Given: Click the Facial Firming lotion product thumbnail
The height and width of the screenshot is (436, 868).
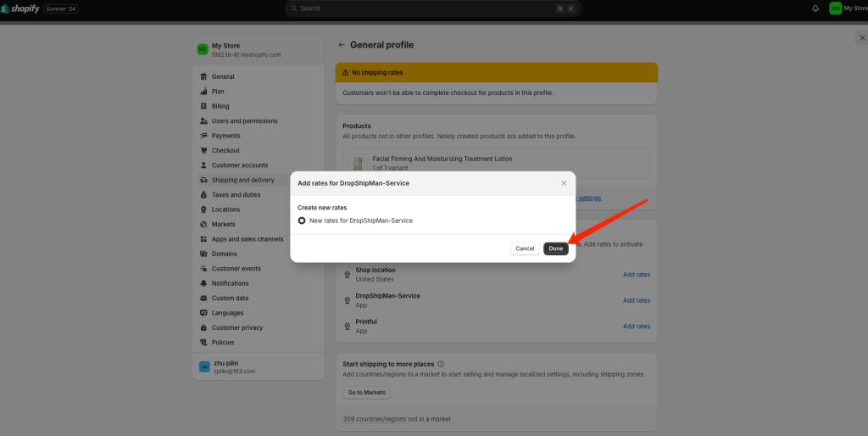Looking at the screenshot, I should [359, 163].
